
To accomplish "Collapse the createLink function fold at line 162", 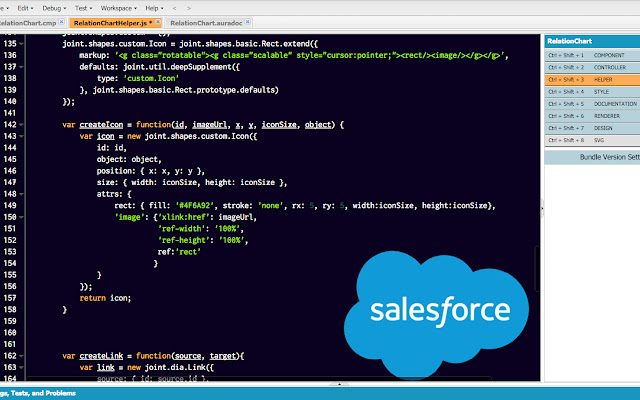I will coord(21,356).
